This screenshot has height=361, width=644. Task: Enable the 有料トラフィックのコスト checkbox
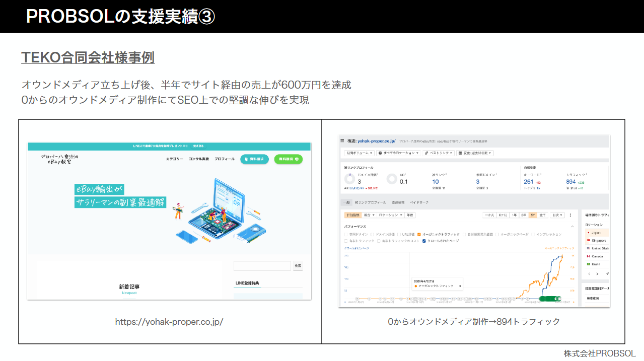point(379,241)
